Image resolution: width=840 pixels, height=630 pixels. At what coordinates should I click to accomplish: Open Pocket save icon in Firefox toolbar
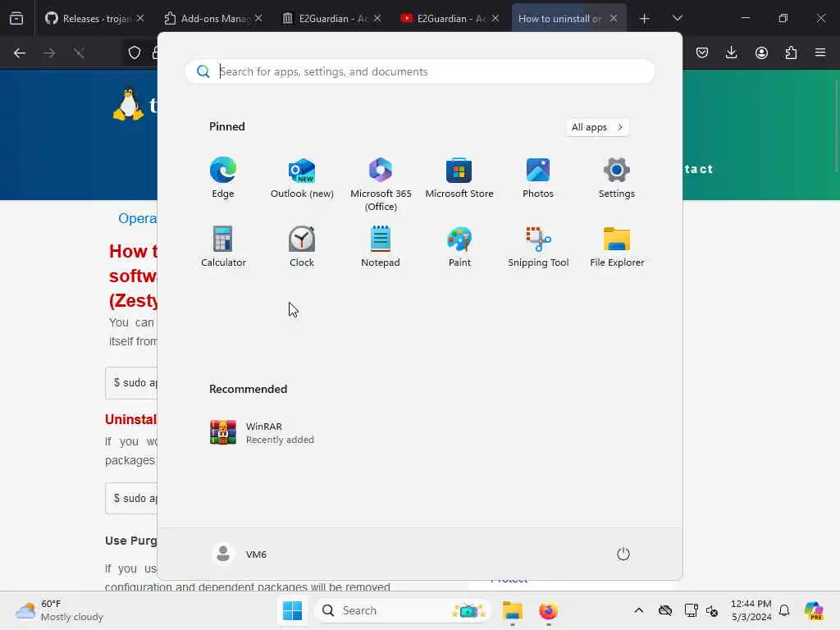702,52
